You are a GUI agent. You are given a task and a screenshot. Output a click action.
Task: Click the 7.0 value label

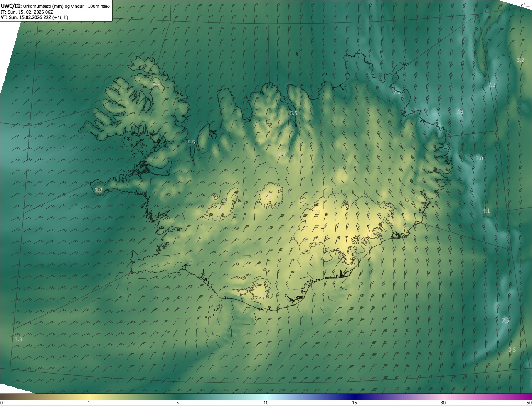pyautogui.click(x=479, y=159)
